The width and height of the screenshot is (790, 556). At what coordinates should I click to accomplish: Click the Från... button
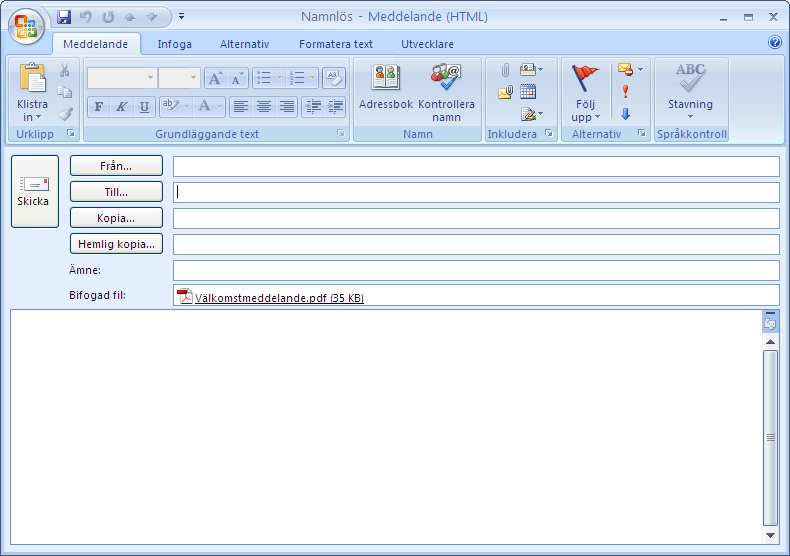pyautogui.click(x=116, y=166)
